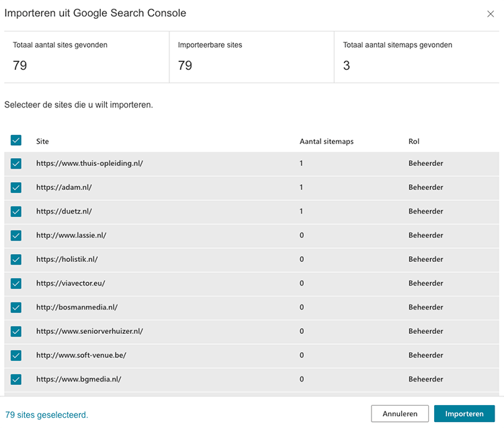Viewport: 504px width, 428px height.
Task: Uncheck the thuis-opleiding.nl site checkbox
Action: pyautogui.click(x=15, y=163)
